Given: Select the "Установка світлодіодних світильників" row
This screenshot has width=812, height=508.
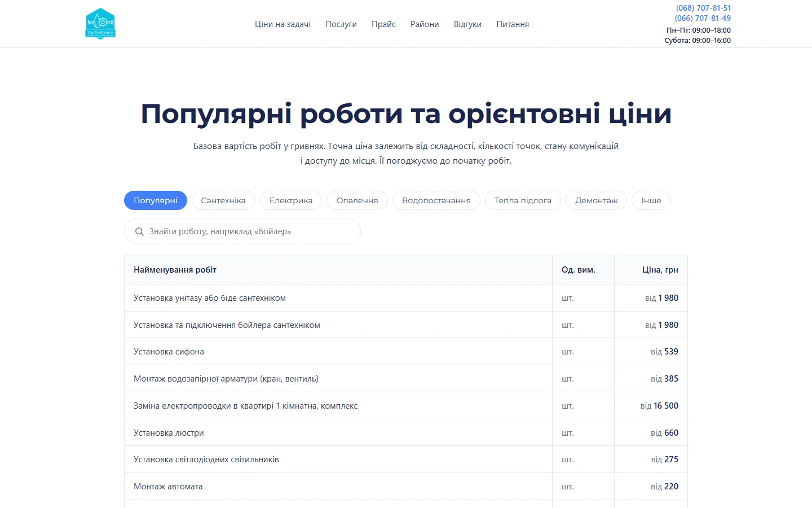Looking at the screenshot, I should (x=406, y=459).
